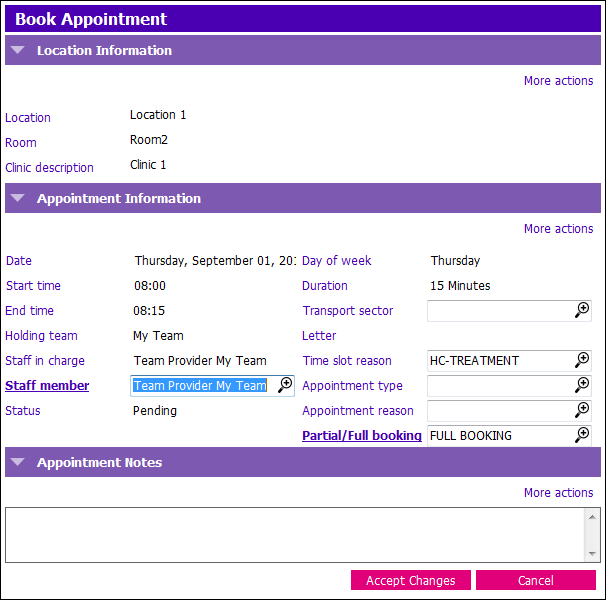
Task: Click the 15 Minutes duration value
Action: pos(460,286)
